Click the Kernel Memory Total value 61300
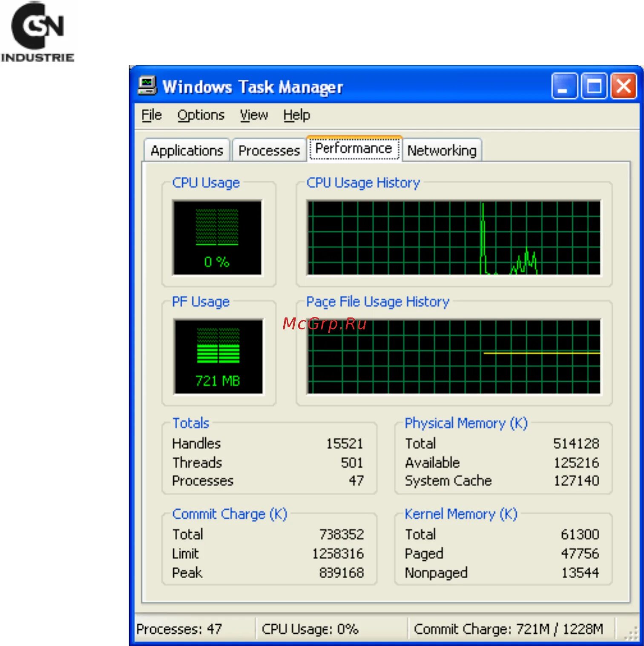 [x=580, y=534]
